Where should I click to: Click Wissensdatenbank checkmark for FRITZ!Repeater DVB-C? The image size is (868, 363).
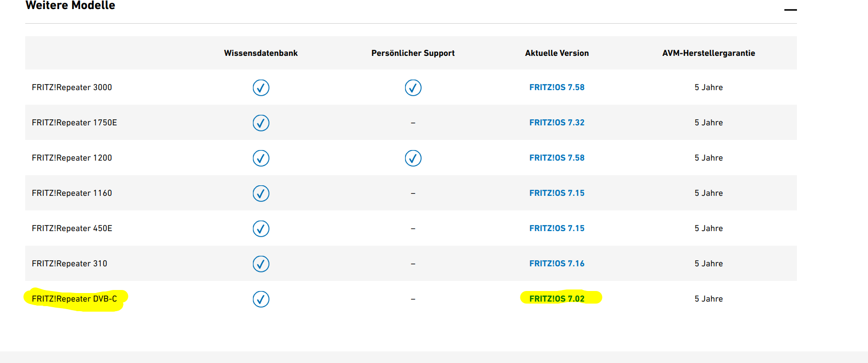click(x=261, y=299)
